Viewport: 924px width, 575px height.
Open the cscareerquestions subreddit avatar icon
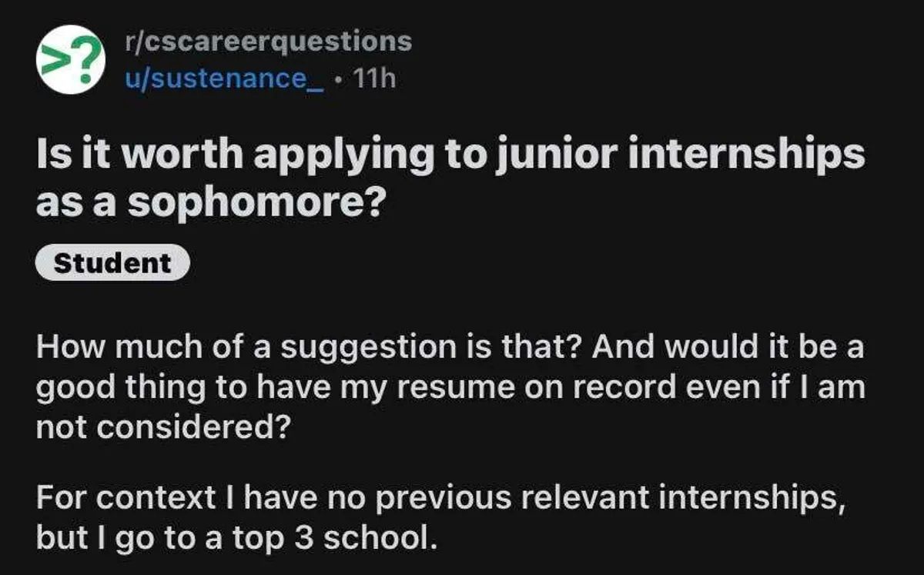tap(71, 59)
